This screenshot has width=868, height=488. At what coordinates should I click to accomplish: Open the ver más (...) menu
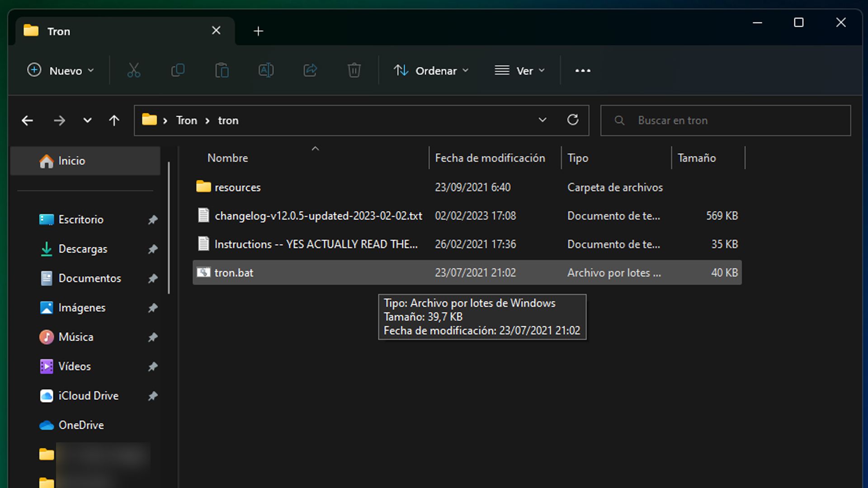tap(582, 70)
